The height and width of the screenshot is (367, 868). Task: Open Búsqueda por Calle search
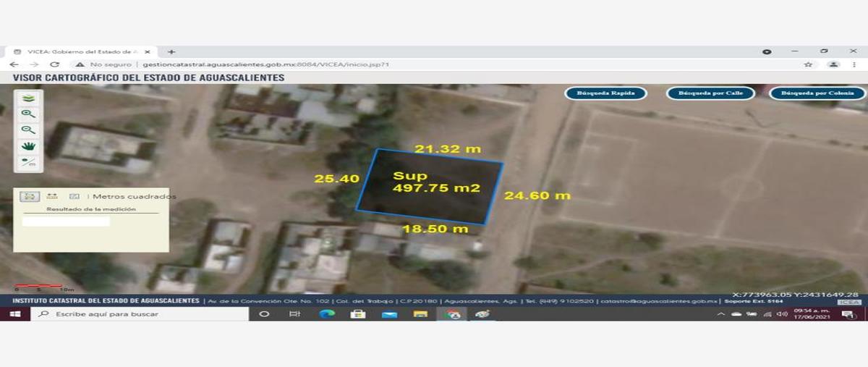[x=710, y=93]
